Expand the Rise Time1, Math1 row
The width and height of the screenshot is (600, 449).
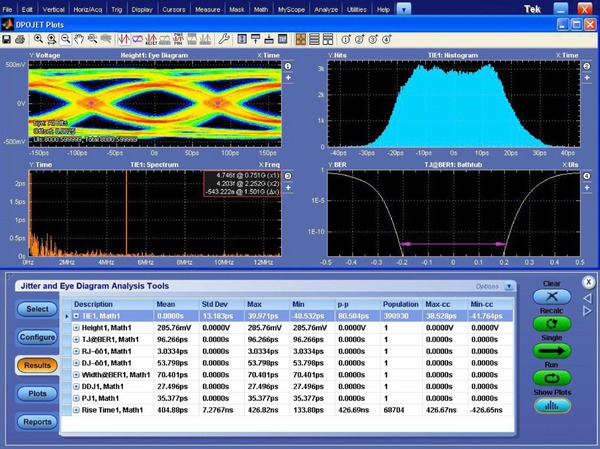tap(76, 410)
